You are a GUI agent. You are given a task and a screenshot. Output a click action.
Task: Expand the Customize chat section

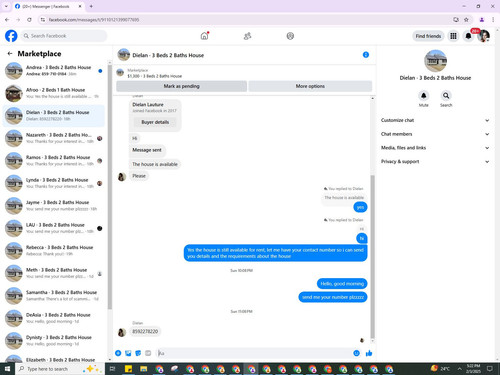click(435, 120)
